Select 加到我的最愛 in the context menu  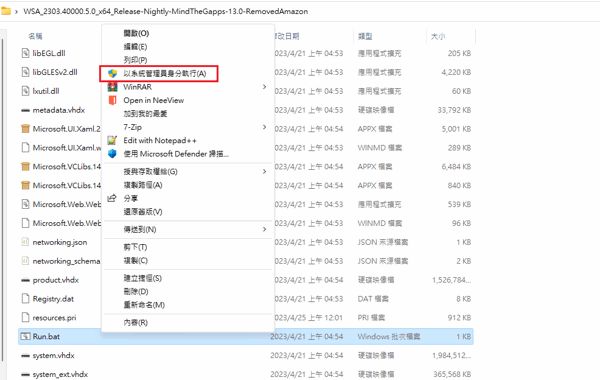(145, 114)
